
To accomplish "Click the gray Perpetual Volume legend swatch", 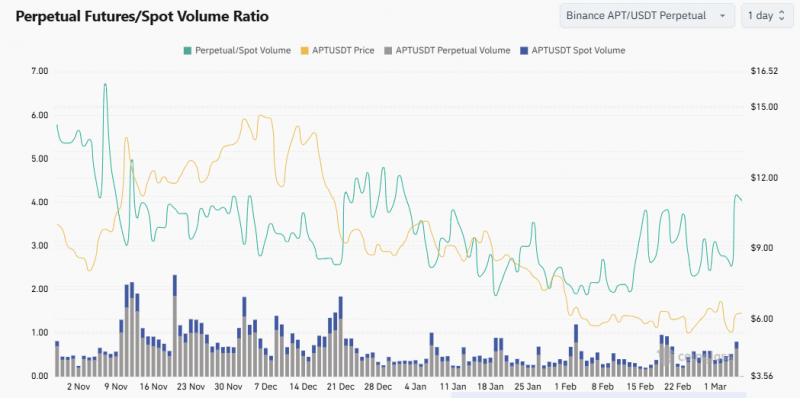I will click(x=388, y=51).
